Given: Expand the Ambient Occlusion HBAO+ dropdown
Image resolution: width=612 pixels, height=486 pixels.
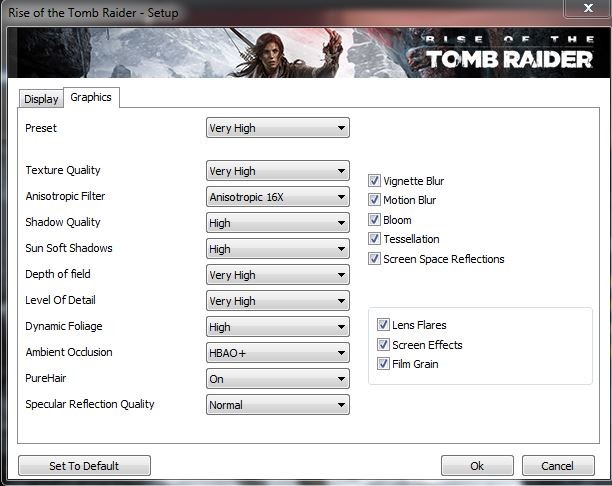Looking at the screenshot, I should click(x=277, y=353).
